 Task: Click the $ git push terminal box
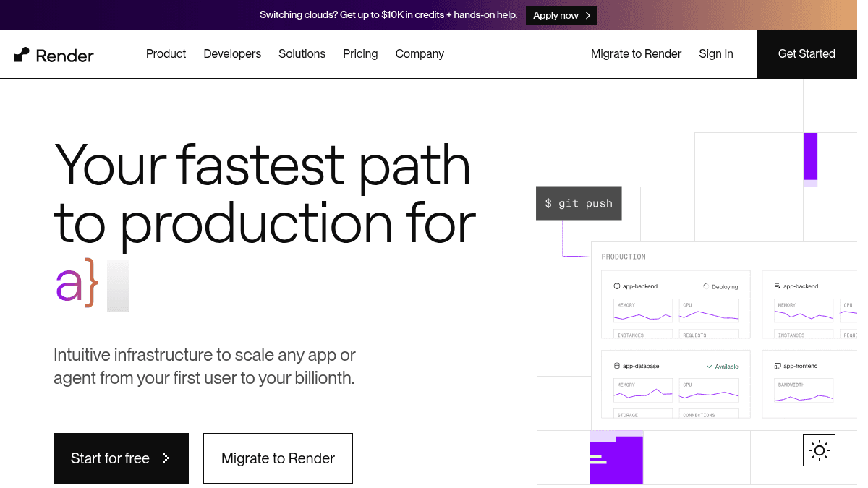pos(579,203)
